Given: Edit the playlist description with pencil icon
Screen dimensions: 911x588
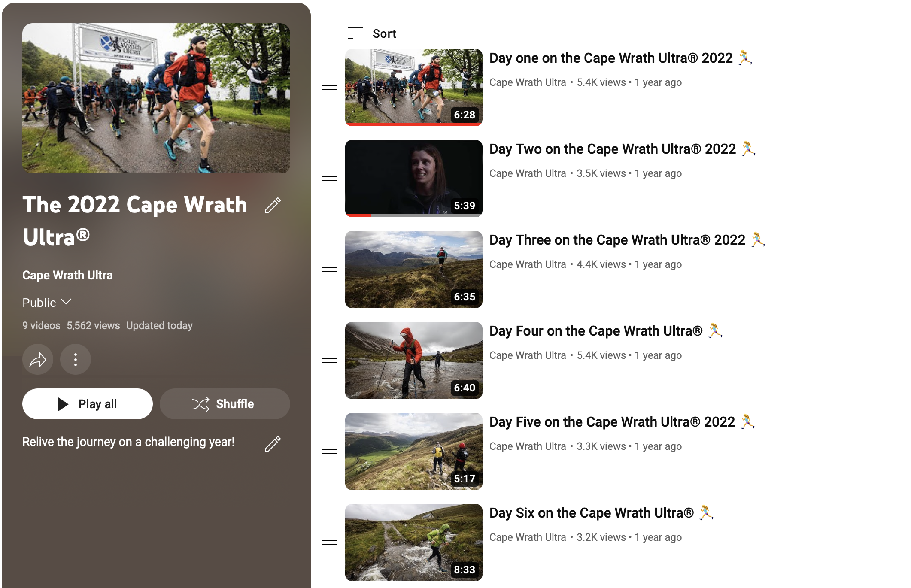Looking at the screenshot, I should click(273, 444).
